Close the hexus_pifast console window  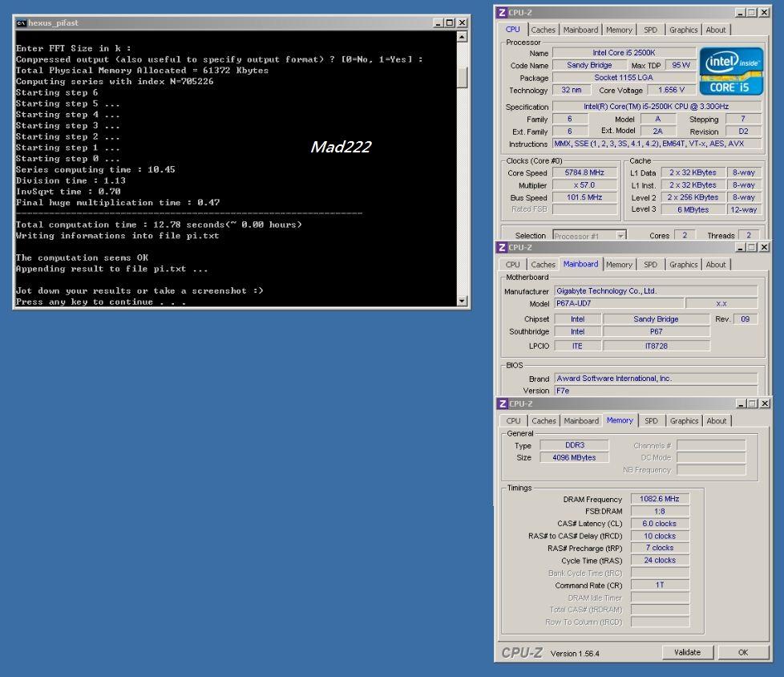coord(462,23)
